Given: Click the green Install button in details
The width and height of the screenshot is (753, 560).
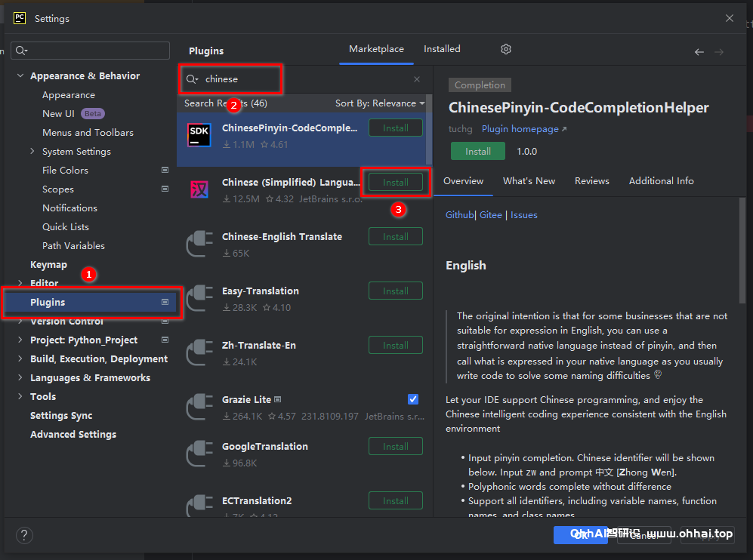Looking at the screenshot, I should click(478, 151).
